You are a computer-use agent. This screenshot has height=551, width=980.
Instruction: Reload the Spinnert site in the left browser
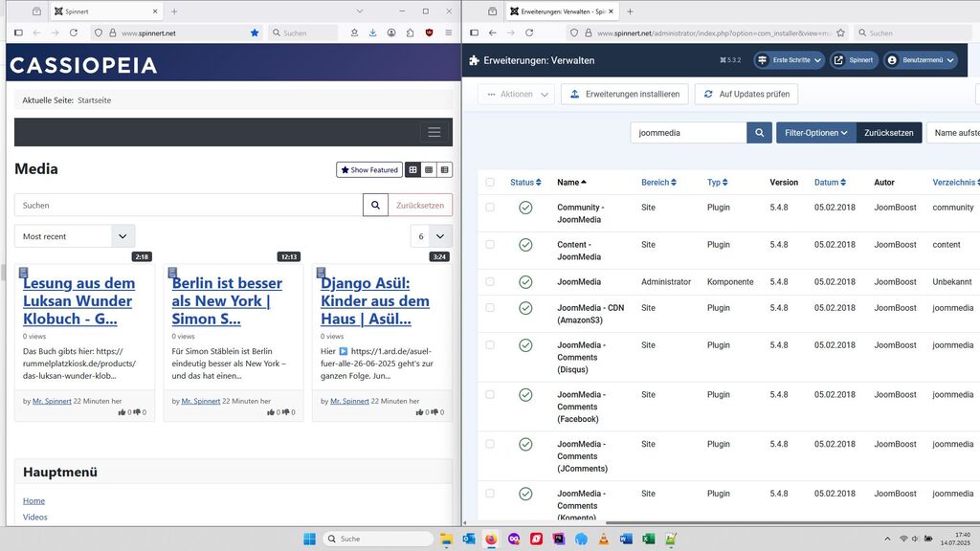pos(74,33)
